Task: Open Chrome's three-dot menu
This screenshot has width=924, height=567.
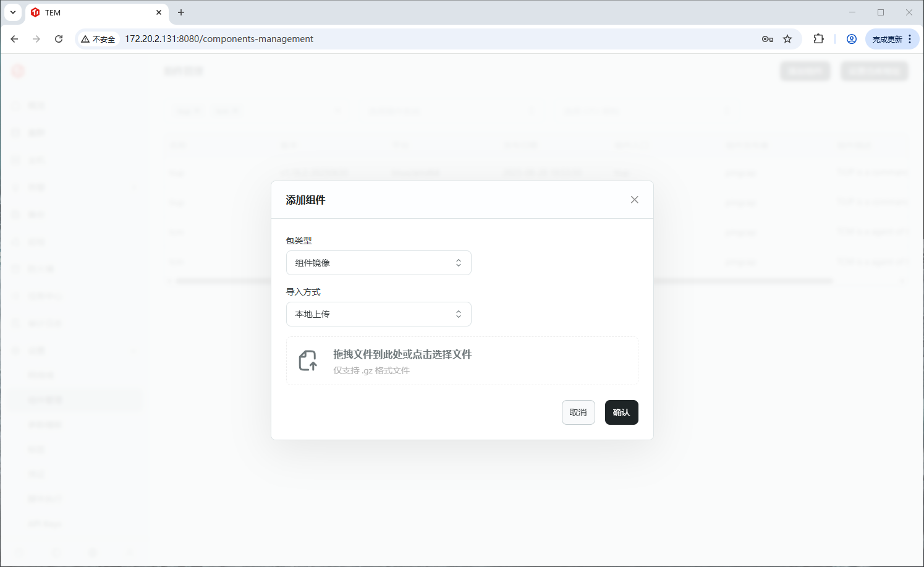Action: [x=910, y=39]
